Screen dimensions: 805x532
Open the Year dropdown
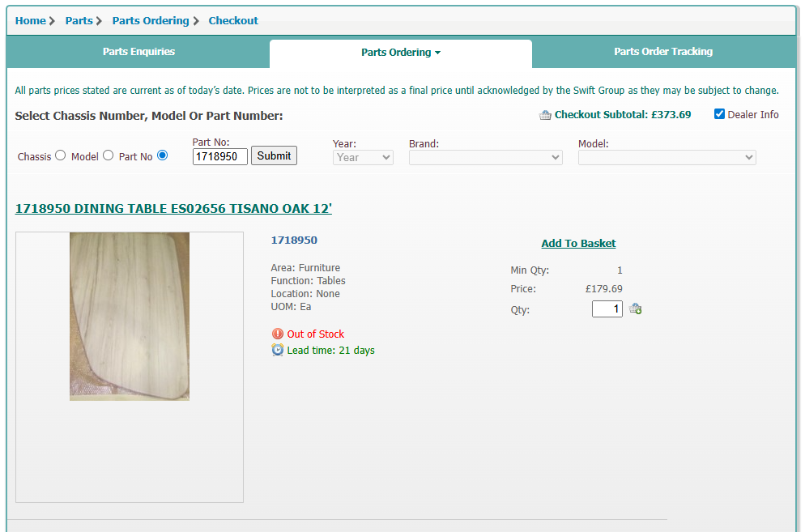(363, 158)
